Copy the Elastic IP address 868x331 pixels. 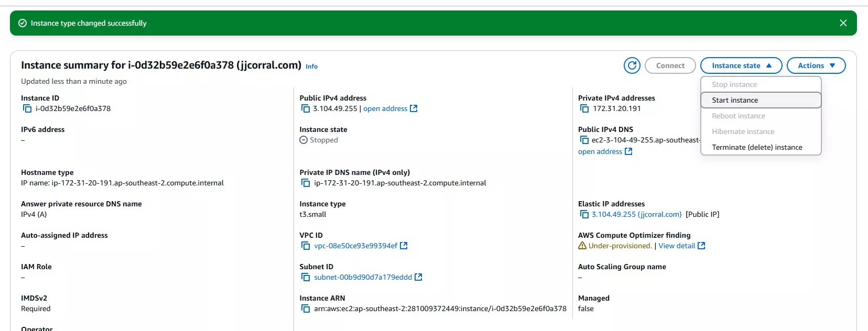(584, 215)
